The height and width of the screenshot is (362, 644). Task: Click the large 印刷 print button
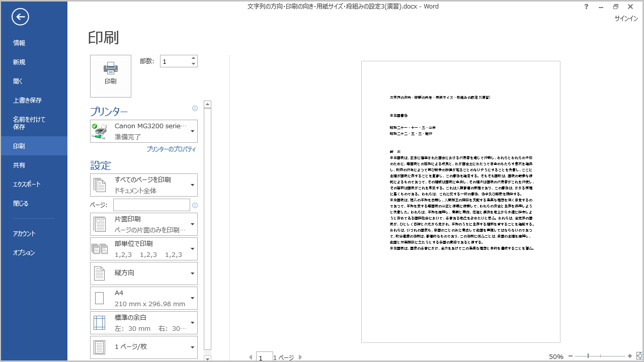(111, 76)
